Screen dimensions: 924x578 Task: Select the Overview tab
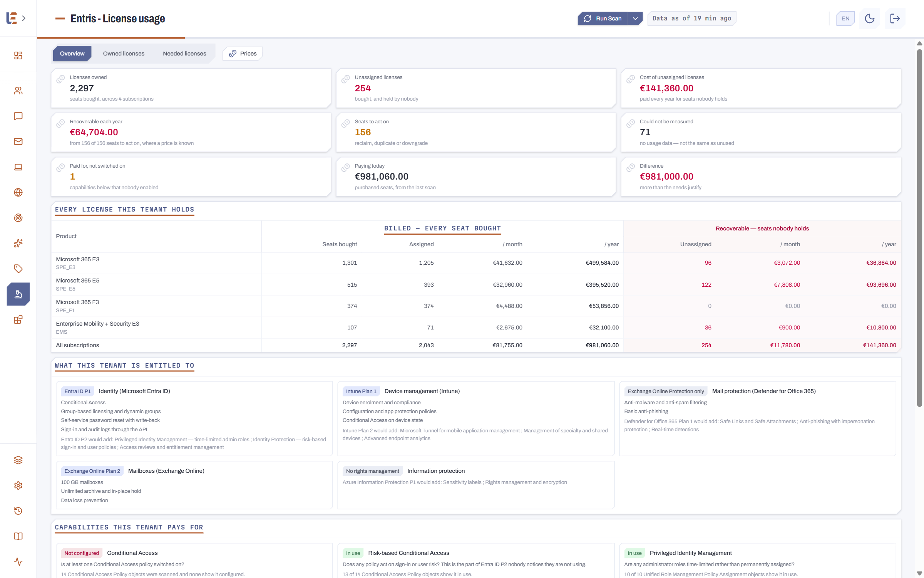[x=72, y=54]
